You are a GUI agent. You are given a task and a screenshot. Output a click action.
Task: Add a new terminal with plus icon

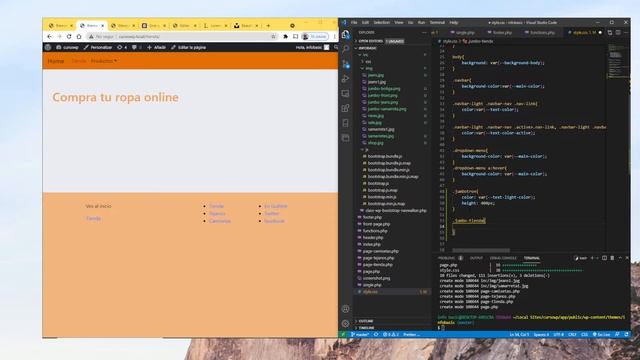[592, 258]
